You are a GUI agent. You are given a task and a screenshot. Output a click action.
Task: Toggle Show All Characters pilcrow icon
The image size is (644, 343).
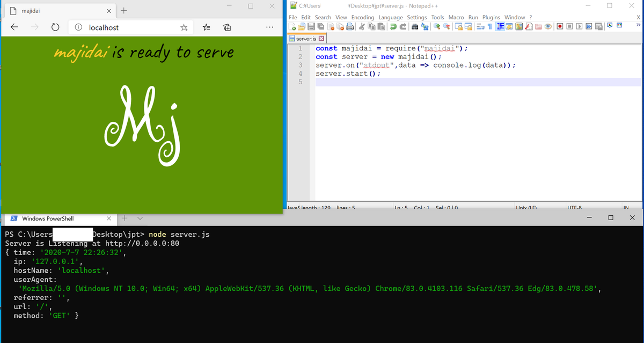pos(489,26)
